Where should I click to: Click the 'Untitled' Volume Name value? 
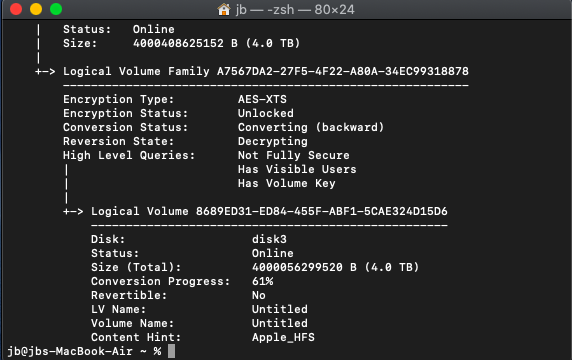coord(279,323)
